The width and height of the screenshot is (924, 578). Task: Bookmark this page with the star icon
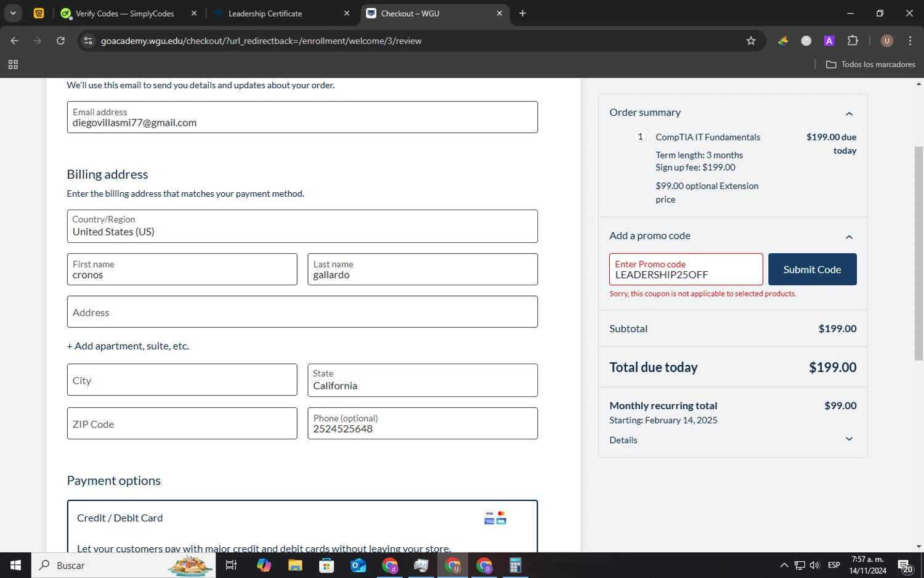pos(751,41)
